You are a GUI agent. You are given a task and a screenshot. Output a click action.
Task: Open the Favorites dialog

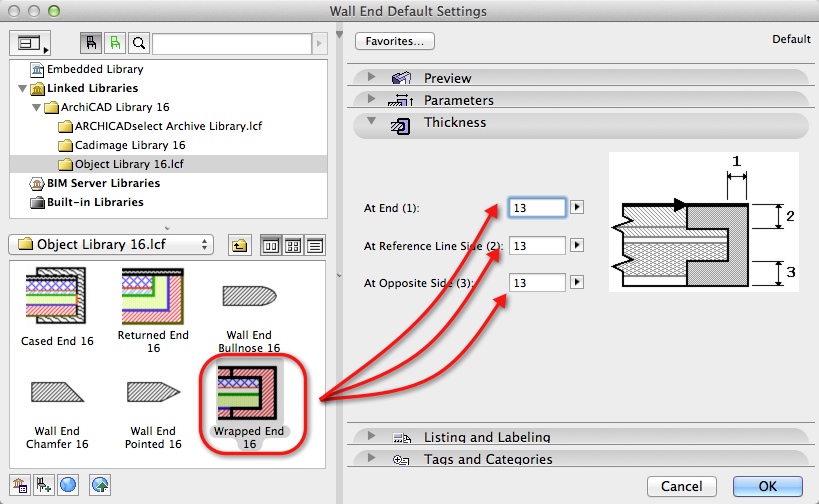(395, 41)
